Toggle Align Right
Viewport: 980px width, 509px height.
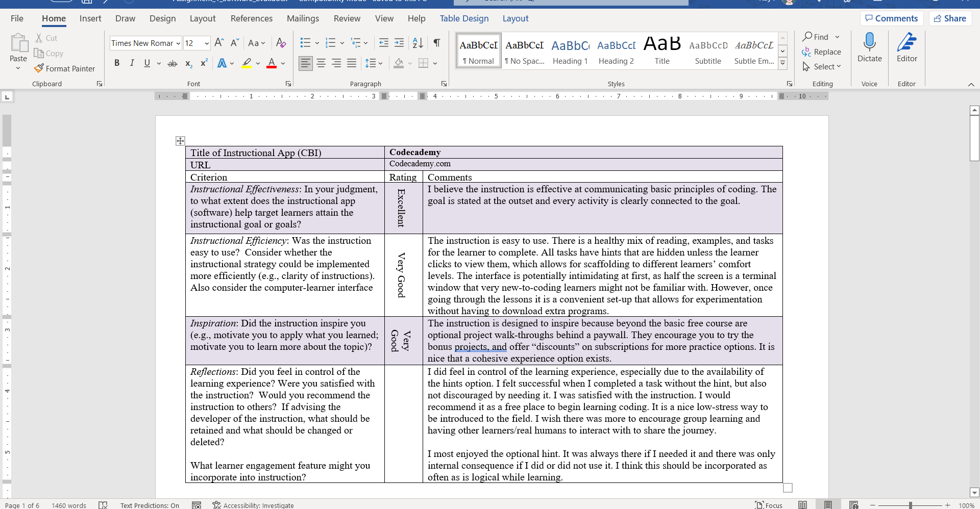(336, 63)
